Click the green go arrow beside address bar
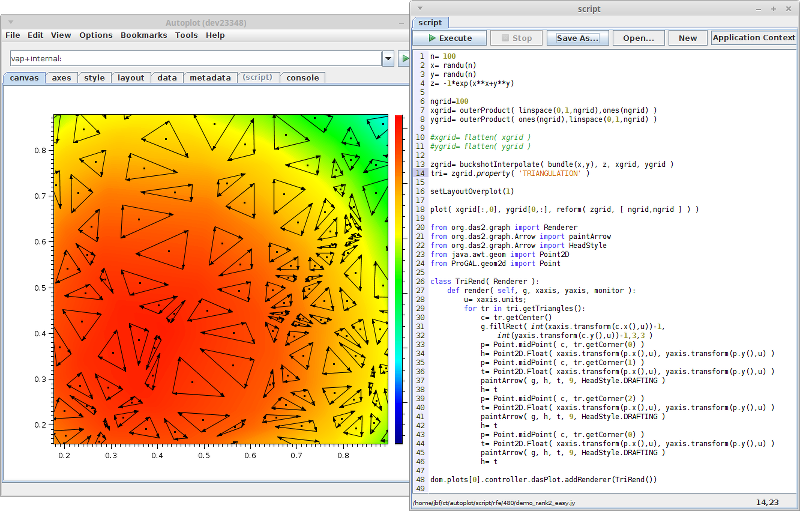 coord(404,59)
